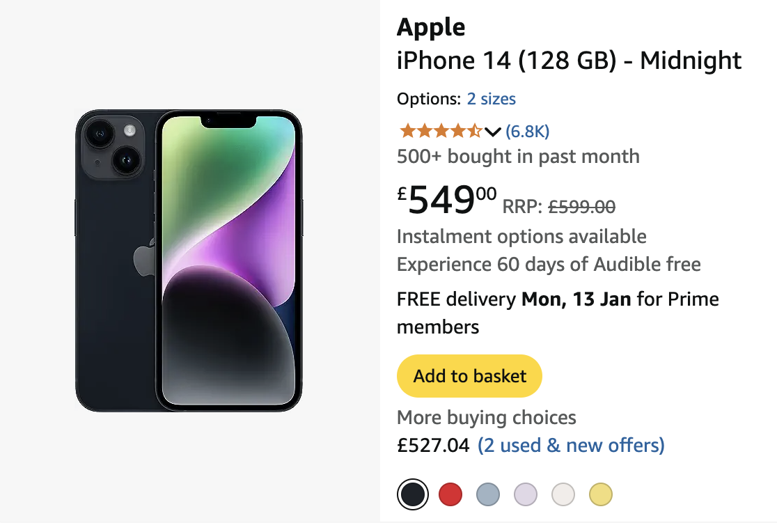Click the 60 days of Audible free offer
The width and height of the screenshot is (777, 532).
pyautogui.click(x=549, y=265)
